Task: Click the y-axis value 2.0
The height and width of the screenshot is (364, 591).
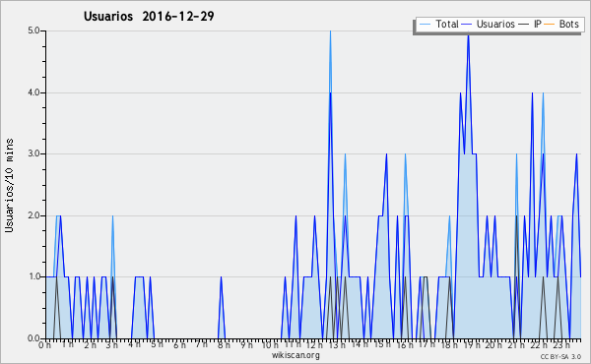Action: tap(33, 215)
